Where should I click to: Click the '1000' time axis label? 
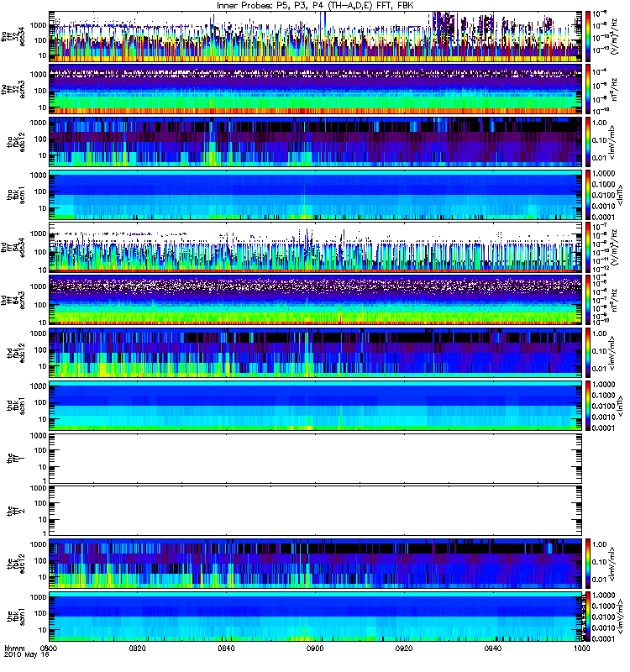point(581,648)
